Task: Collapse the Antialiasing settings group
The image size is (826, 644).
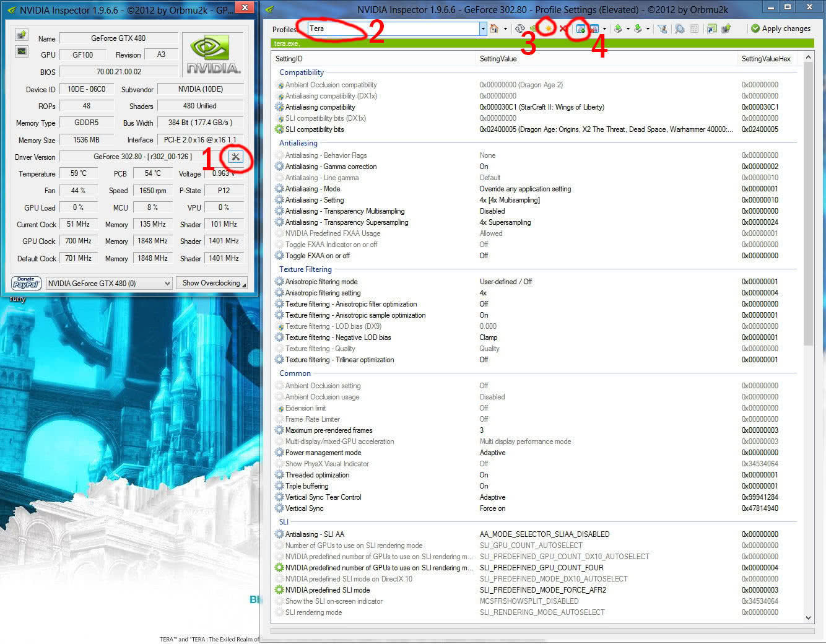Action: (298, 143)
